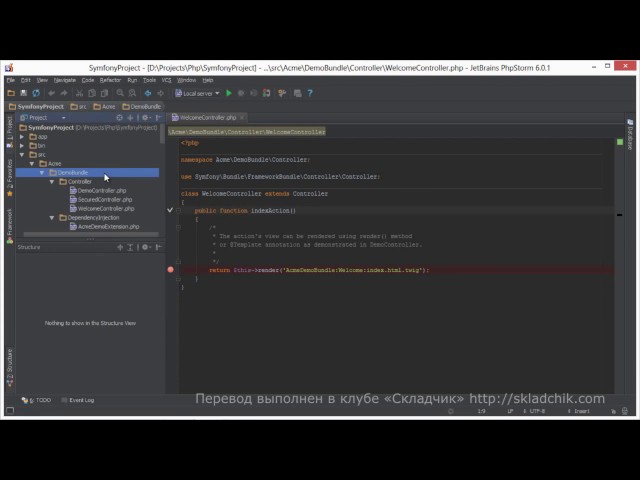Expand the app folder

[22, 137]
